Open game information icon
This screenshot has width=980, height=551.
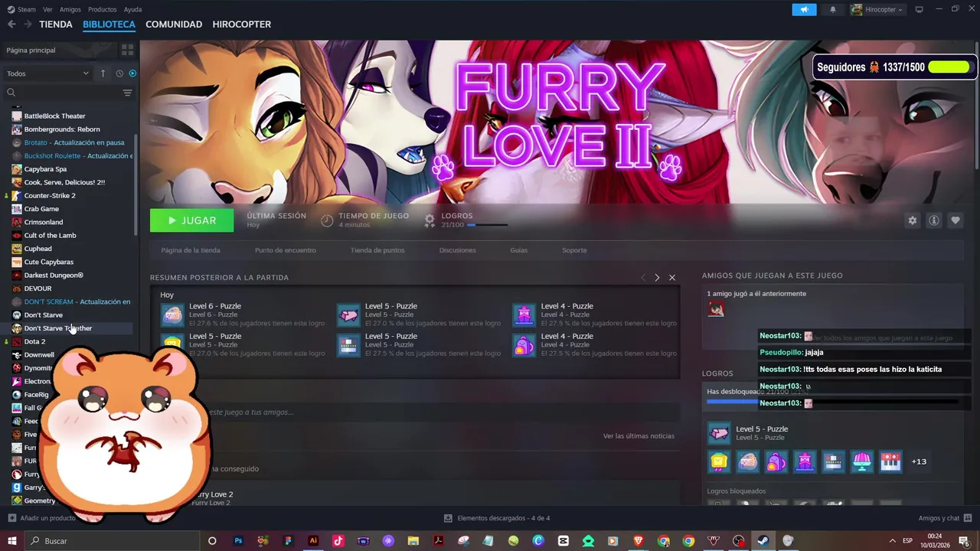(x=933, y=220)
